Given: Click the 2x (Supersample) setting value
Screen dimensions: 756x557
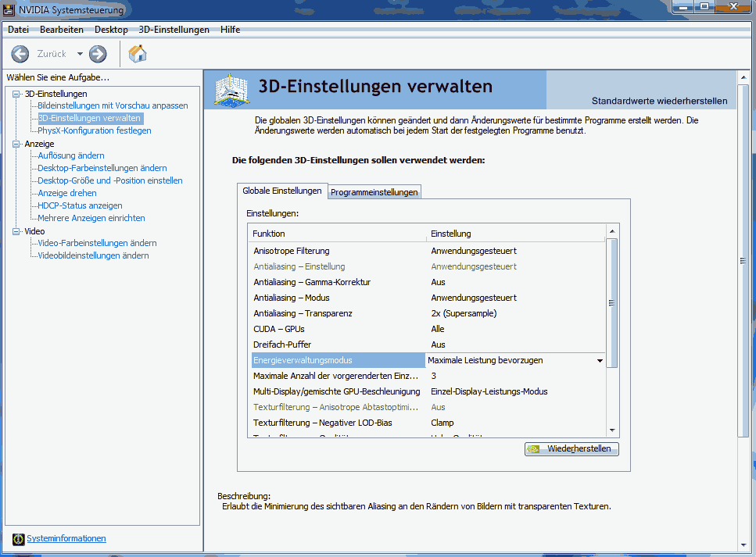Looking at the screenshot, I should [x=464, y=314].
